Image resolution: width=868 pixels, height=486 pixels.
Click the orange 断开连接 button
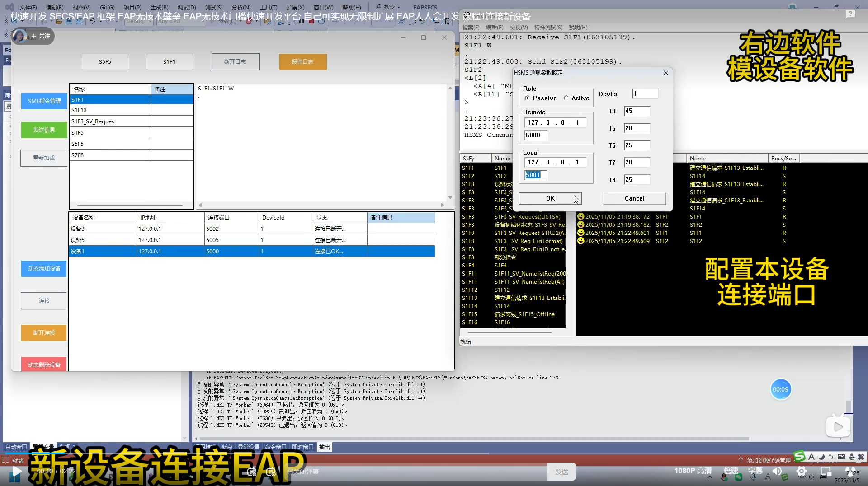click(44, 333)
